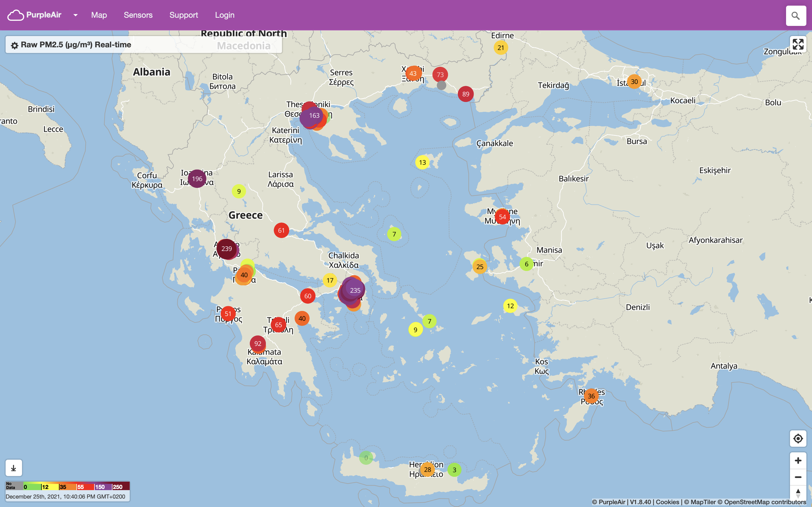The height and width of the screenshot is (507, 812).
Task: Open the Cookies link in footer
Action: coord(667,502)
